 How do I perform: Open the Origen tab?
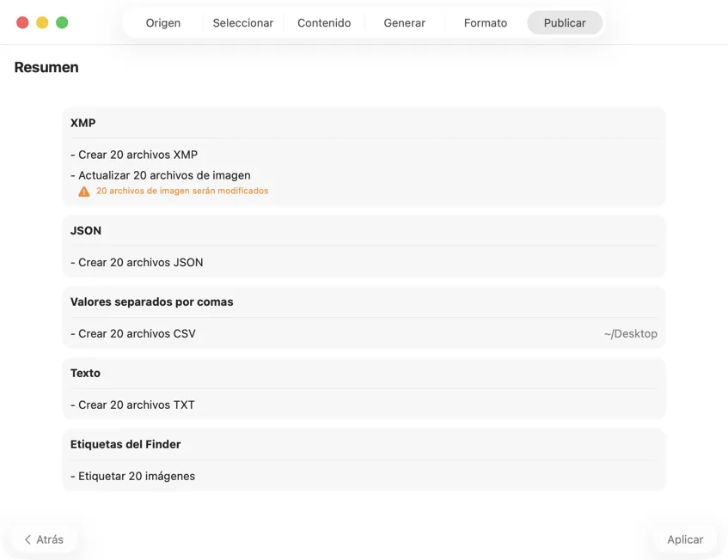pos(162,23)
